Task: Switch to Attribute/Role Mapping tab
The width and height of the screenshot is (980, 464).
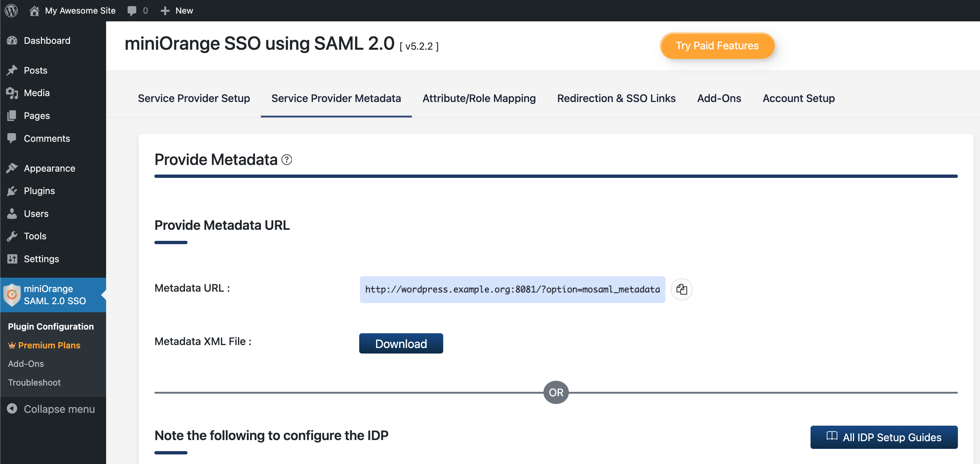Action: [x=479, y=98]
